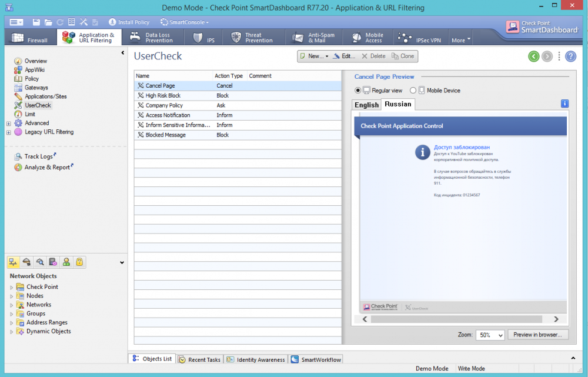Click the preview scroll left arrow
This screenshot has height=377, width=588.
tap(365, 319)
